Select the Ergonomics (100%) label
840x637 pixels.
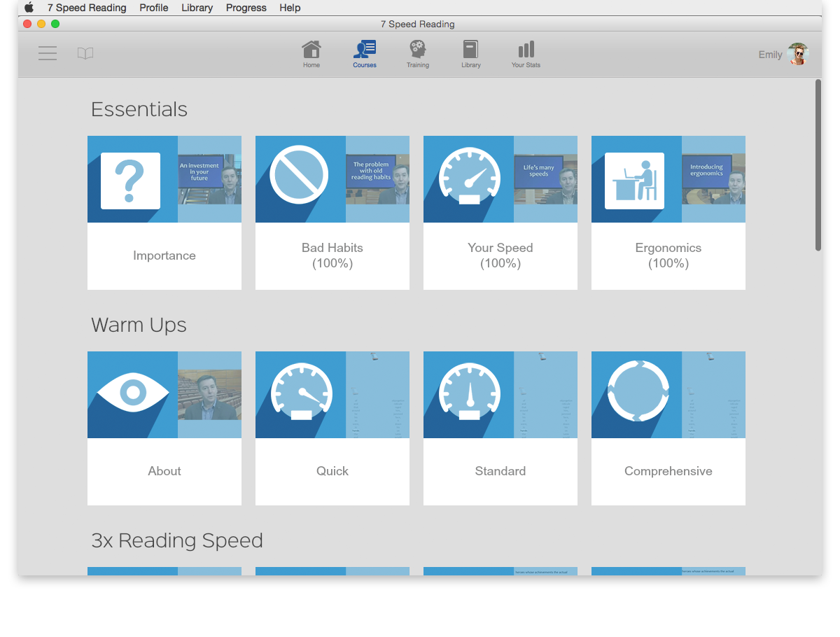[668, 255]
